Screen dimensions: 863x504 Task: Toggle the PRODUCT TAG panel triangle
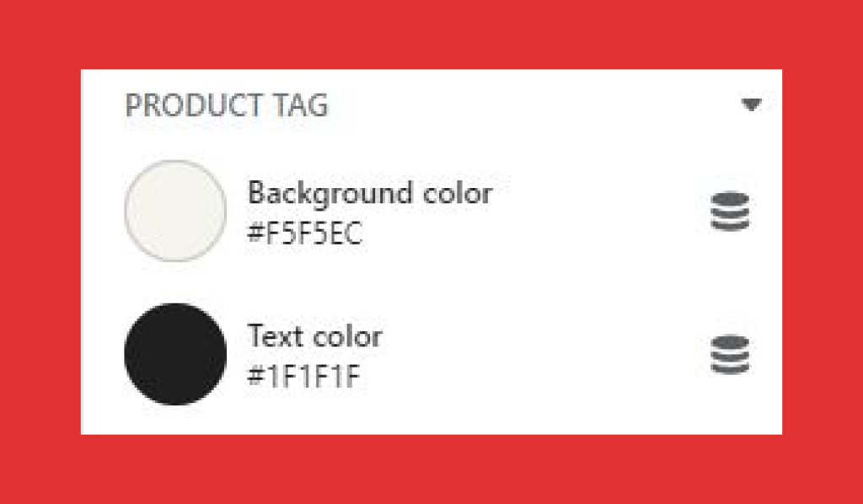pos(751,104)
